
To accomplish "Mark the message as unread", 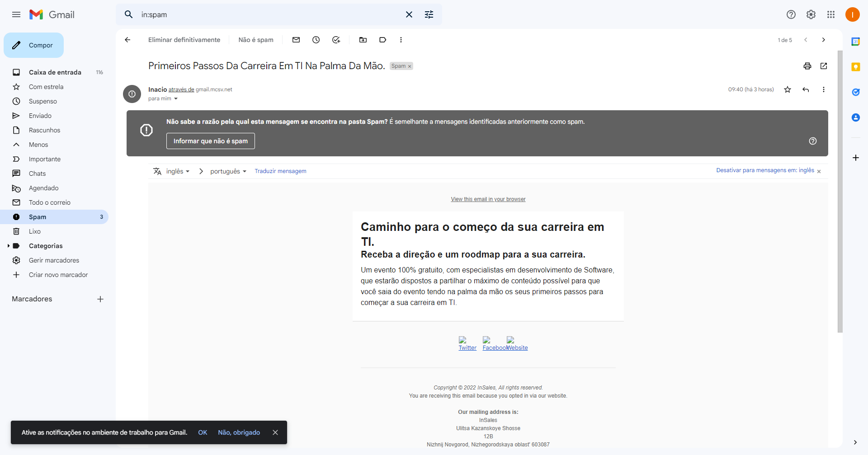I will [296, 40].
